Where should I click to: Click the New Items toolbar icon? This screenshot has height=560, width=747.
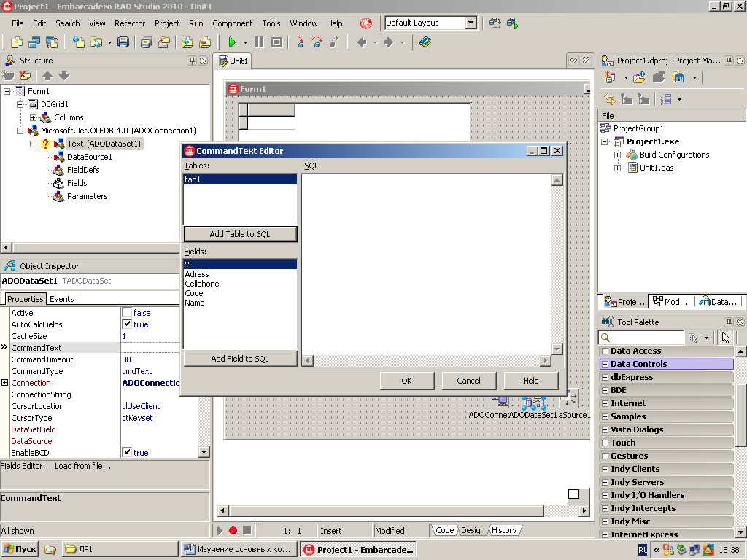coord(79,42)
